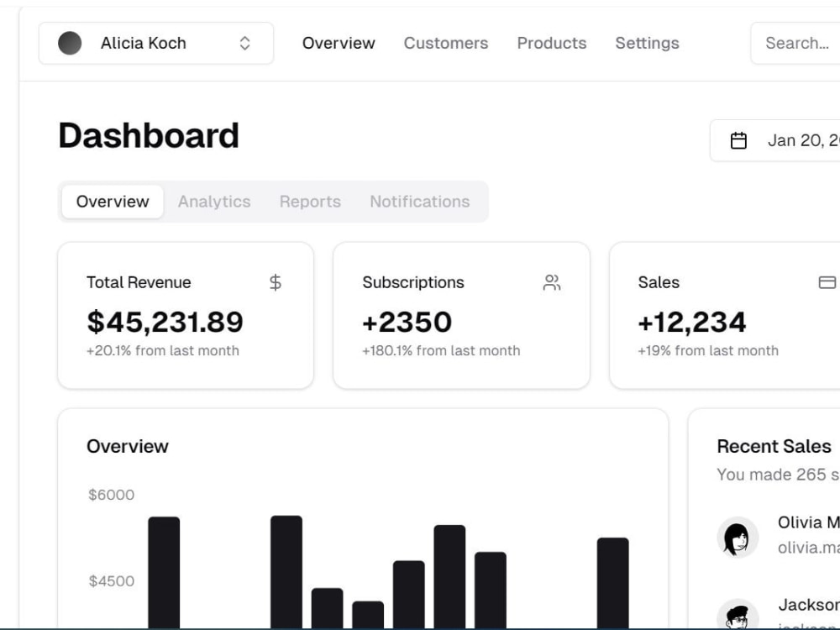The image size is (840, 630).
Task: Open the Jan 20 date range picker
Action: click(775, 140)
